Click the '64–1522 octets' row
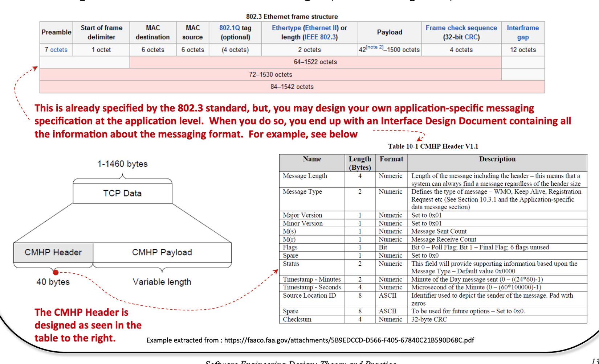This screenshot has height=364, width=599. click(x=315, y=62)
